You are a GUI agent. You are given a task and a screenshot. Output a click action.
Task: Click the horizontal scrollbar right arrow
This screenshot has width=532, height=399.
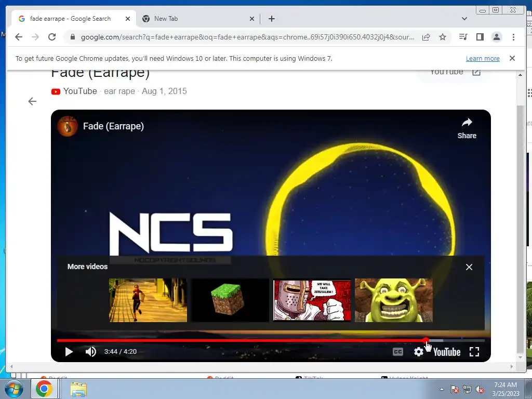click(x=512, y=366)
